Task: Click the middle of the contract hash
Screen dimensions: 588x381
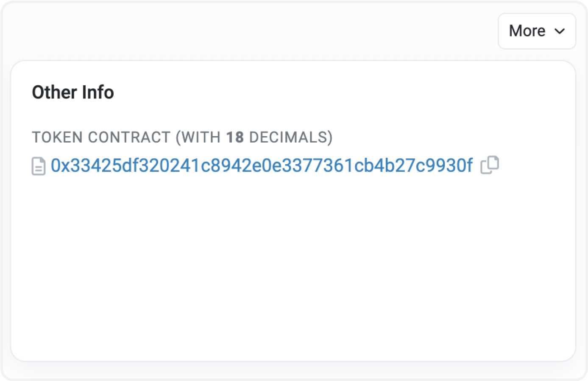Action: coord(262,165)
